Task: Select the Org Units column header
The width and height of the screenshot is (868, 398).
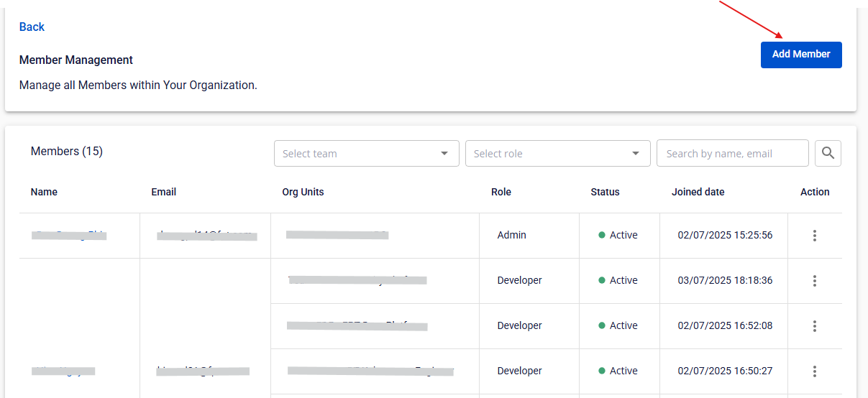Action: pos(303,192)
